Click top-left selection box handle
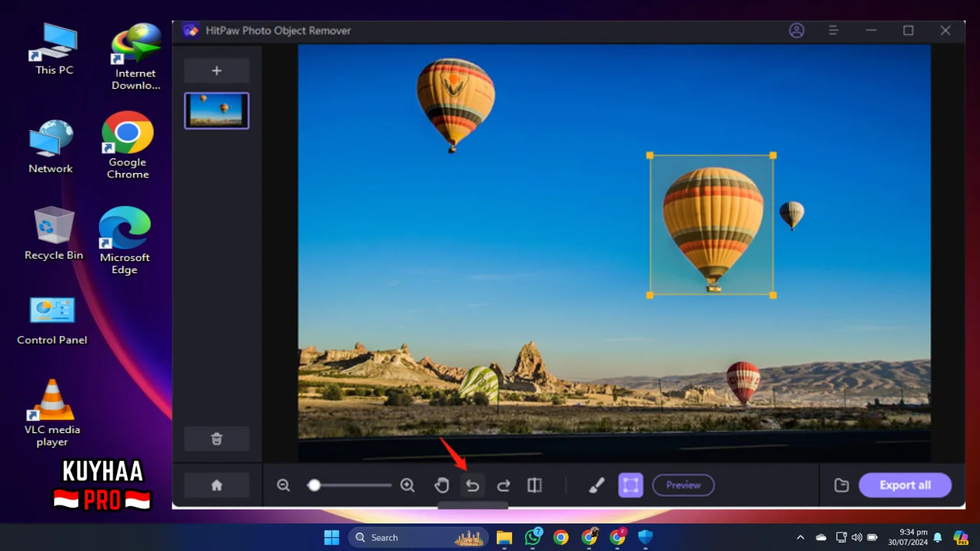This screenshot has width=980, height=551. click(650, 155)
